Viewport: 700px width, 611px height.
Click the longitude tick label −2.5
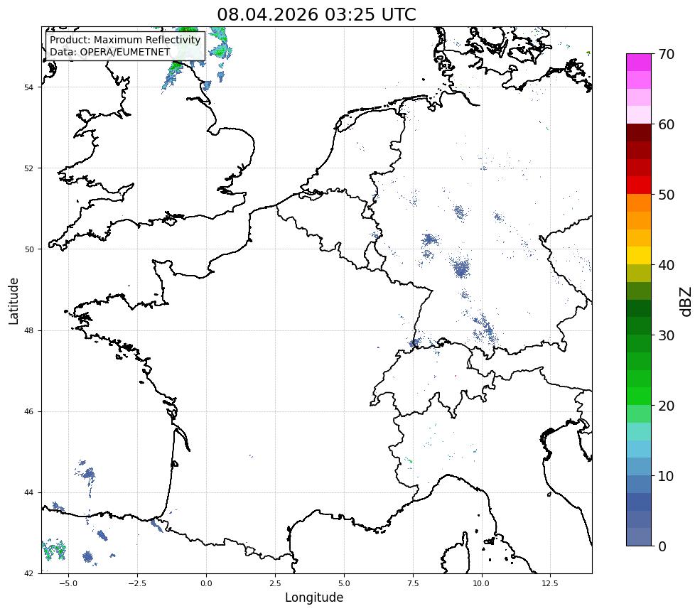(x=137, y=583)
